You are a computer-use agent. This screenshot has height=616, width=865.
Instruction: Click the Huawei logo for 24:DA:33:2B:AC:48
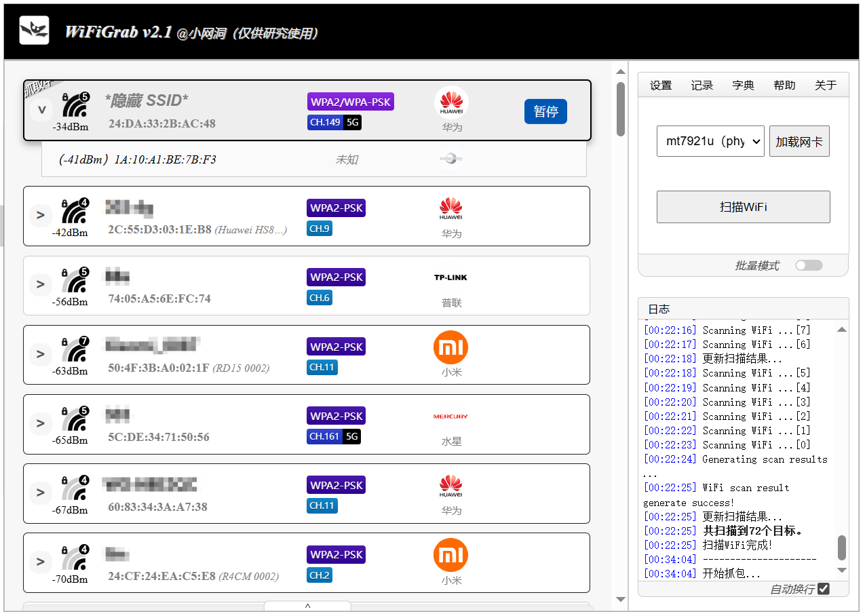pos(451,103)
